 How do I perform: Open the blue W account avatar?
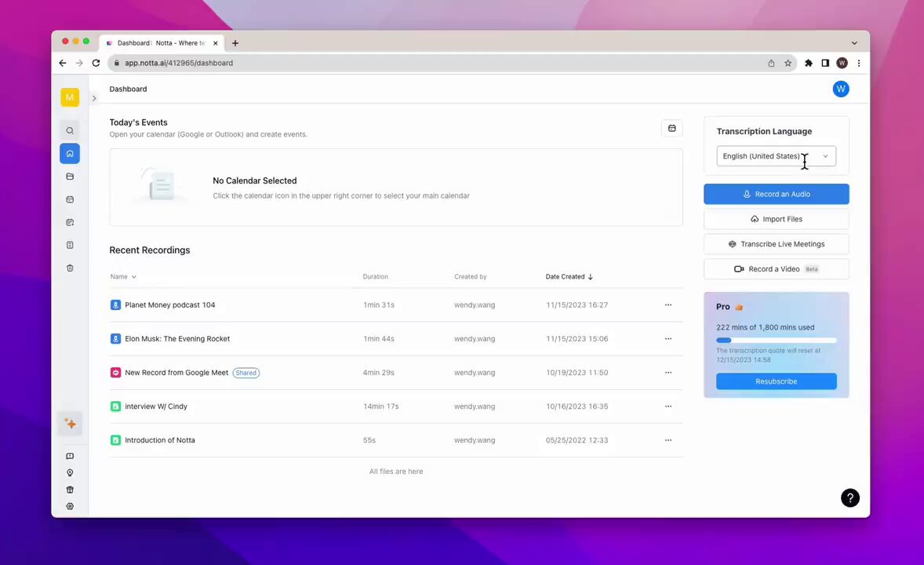[x=840, y=89]
